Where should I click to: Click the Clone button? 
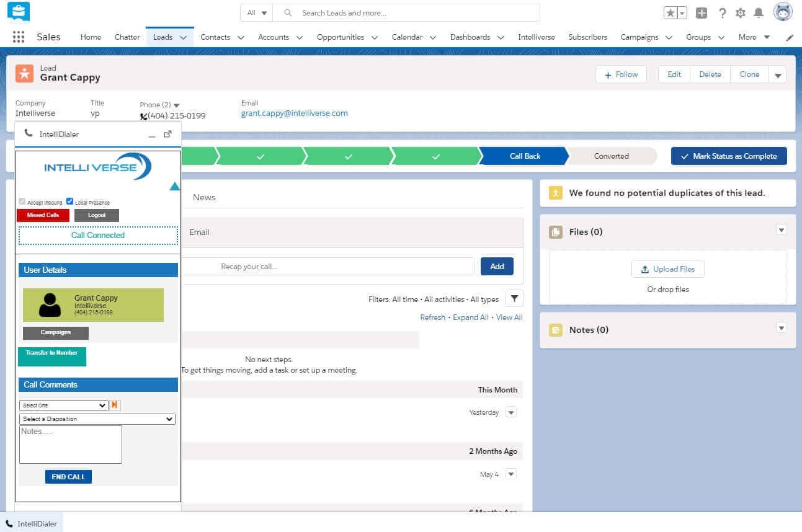(749, 74)
